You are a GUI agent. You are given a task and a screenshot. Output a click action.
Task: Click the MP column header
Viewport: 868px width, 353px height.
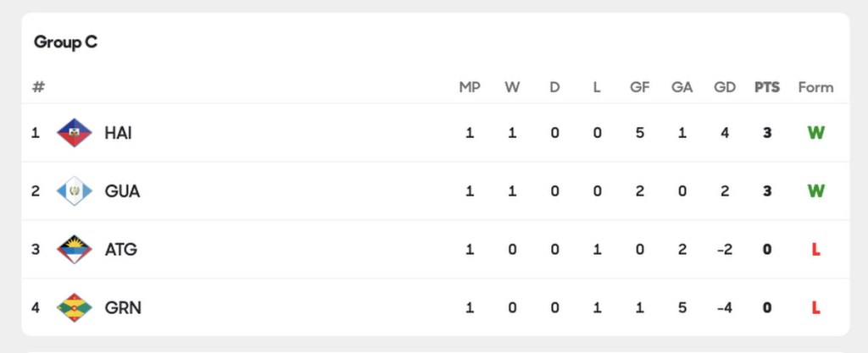[x=470, y=87]
